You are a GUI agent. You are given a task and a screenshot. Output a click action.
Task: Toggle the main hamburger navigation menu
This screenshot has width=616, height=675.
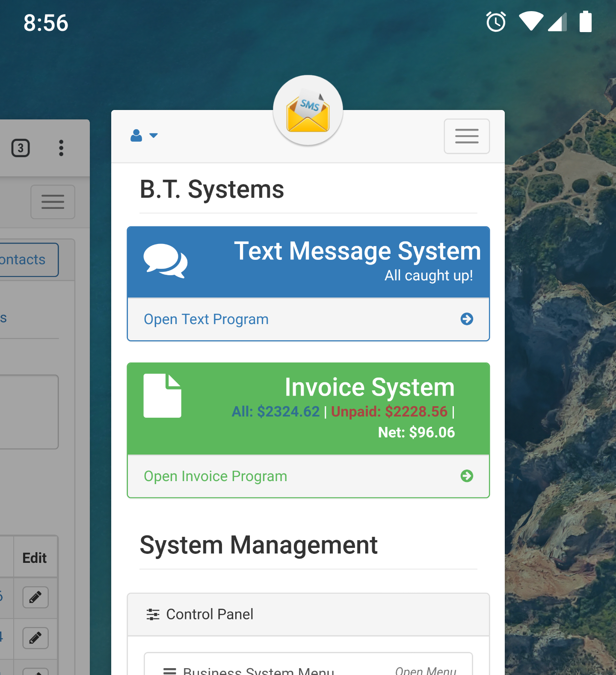(466, 136)
